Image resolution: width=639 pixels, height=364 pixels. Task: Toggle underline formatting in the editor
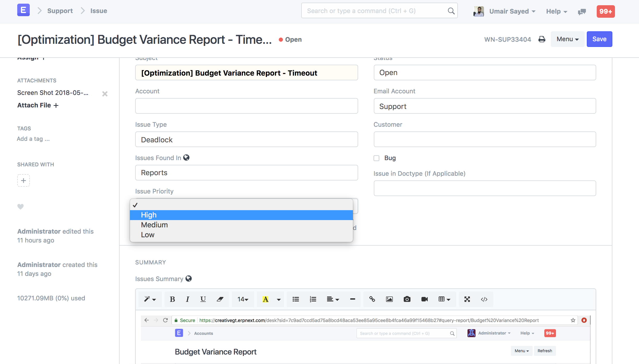coord(203,299)
